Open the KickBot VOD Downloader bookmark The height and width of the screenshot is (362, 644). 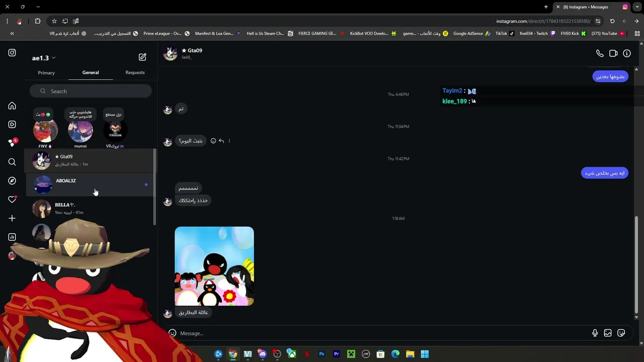coord(373,34)
